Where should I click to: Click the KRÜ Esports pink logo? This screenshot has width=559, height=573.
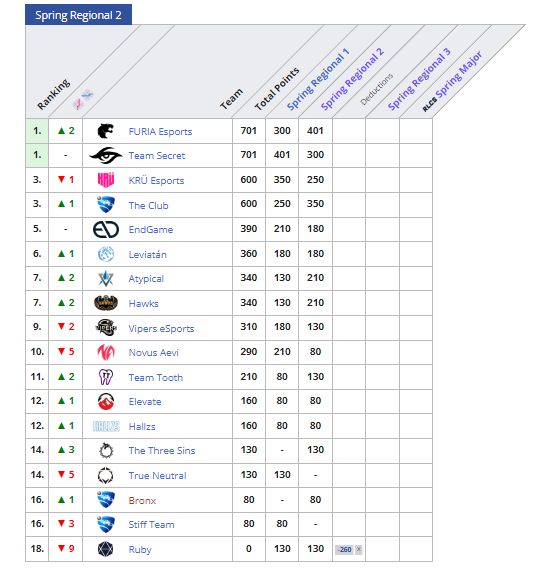click(x=106, y=180)
